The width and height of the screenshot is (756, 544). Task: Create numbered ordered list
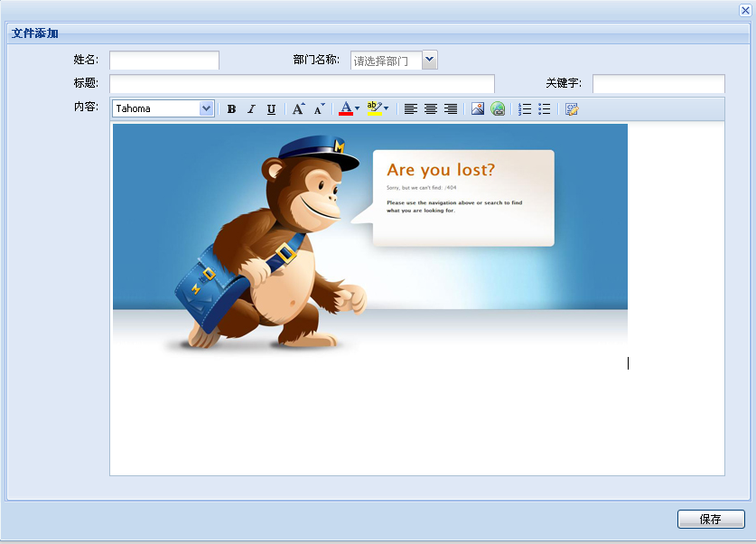(x=525, y=109)
